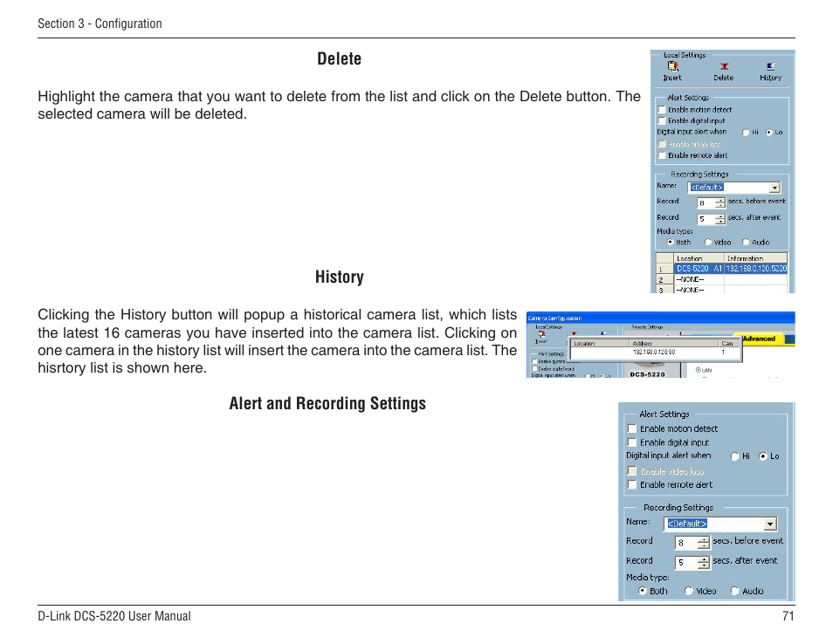Select the LAN radio button in Camera Configuration
The image size is (833, 644).
point(698,370)
